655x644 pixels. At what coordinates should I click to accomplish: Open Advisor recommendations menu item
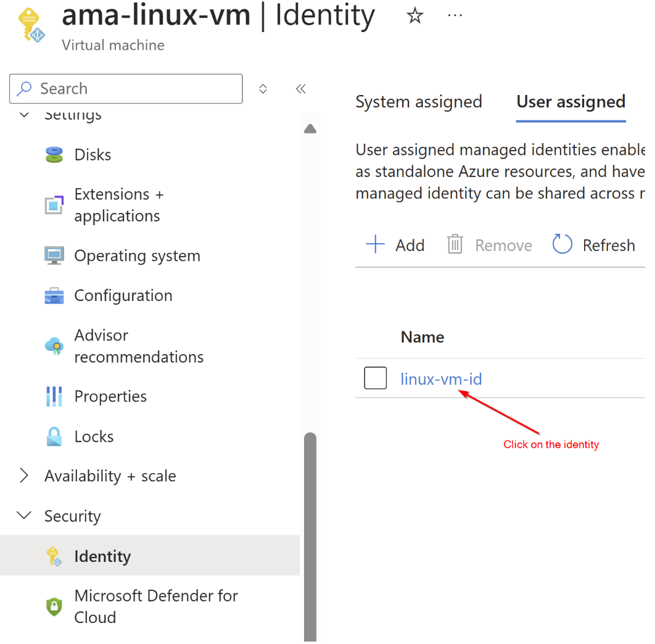coord(139,346)
